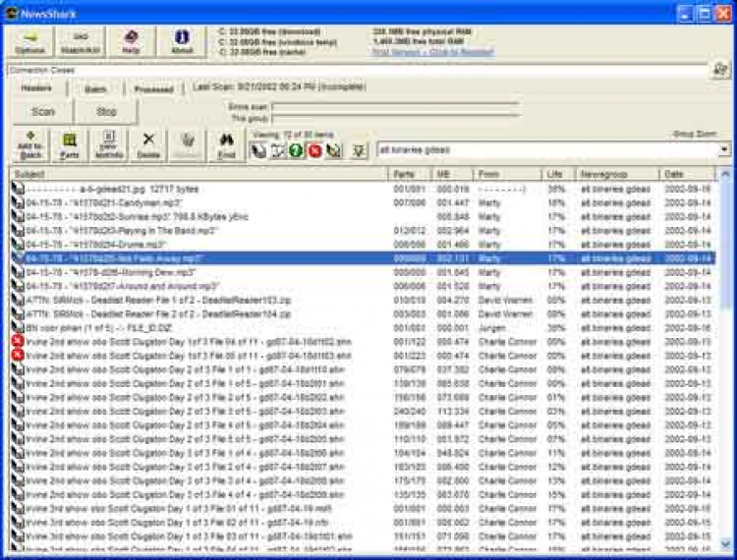Click the list scrollbar down arrow
Image resolution: width=737 pixels, height=560 pixels.
[x=725, y=544]
